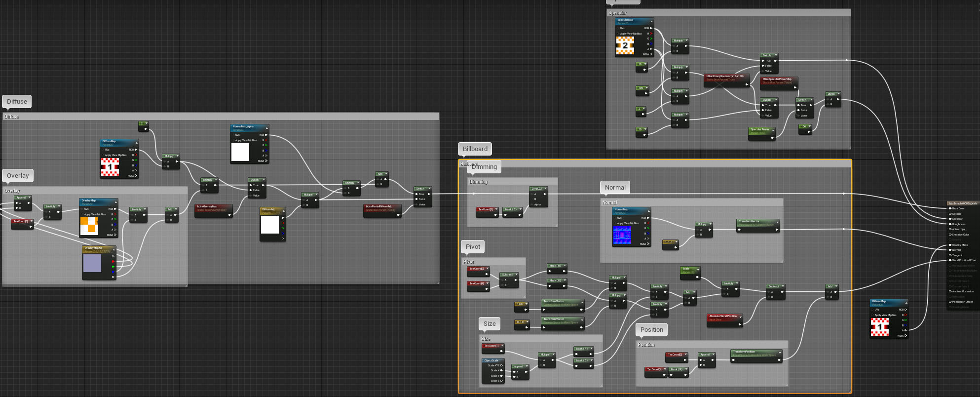Click the ObjectScale Scale XYZ output pin
Viewport: 980px width, 397px height.
[502, 365]
